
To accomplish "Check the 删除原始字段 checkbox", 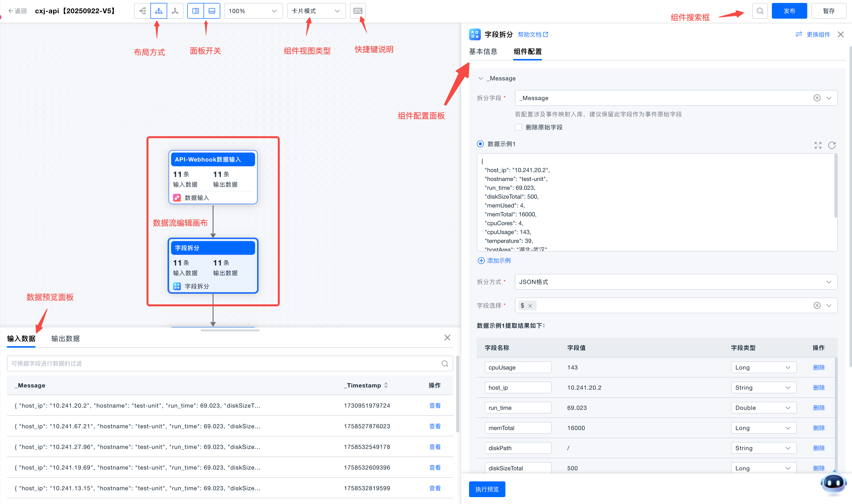I will 518,127.
